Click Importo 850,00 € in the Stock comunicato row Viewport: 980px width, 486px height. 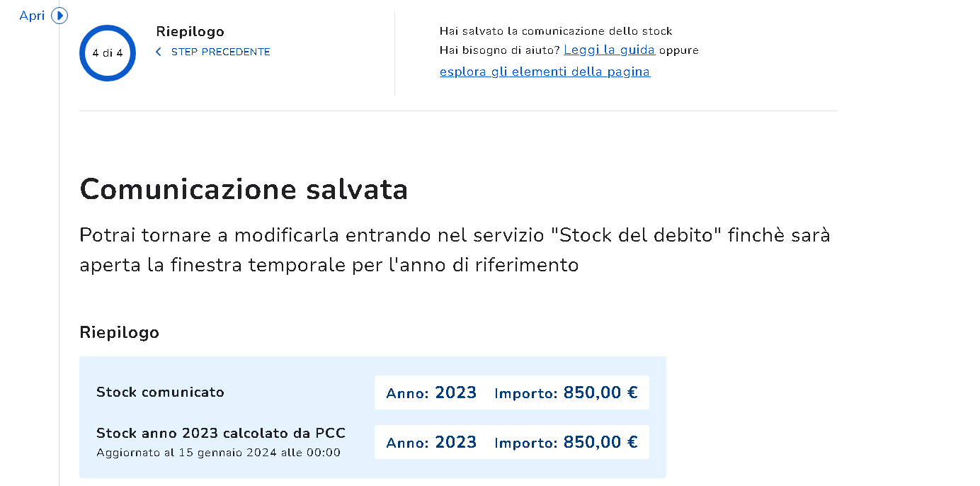[566, 392]
